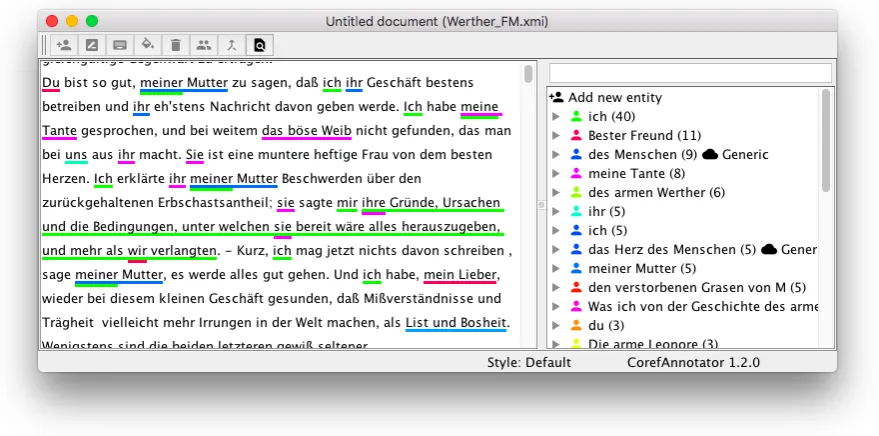Expand the ich (5) entity
The width and height of the screenshot is (879, 436).
(556, 231)
